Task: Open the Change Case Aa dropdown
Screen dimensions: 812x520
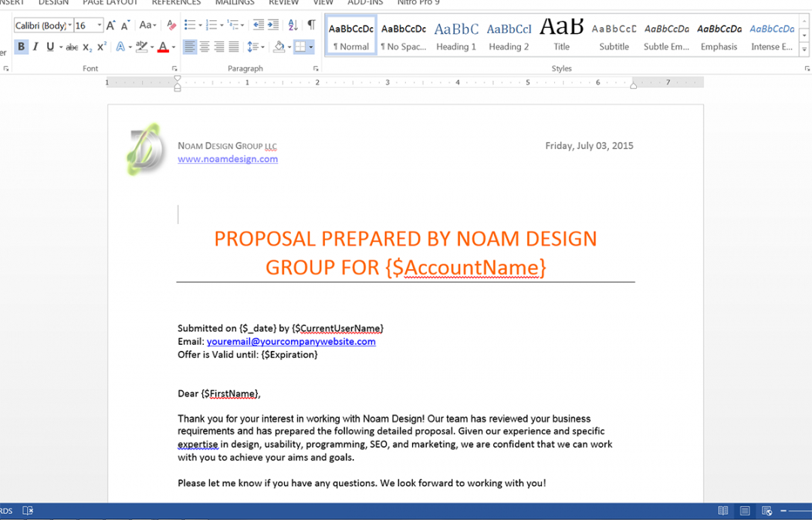Action: (147, 26)
